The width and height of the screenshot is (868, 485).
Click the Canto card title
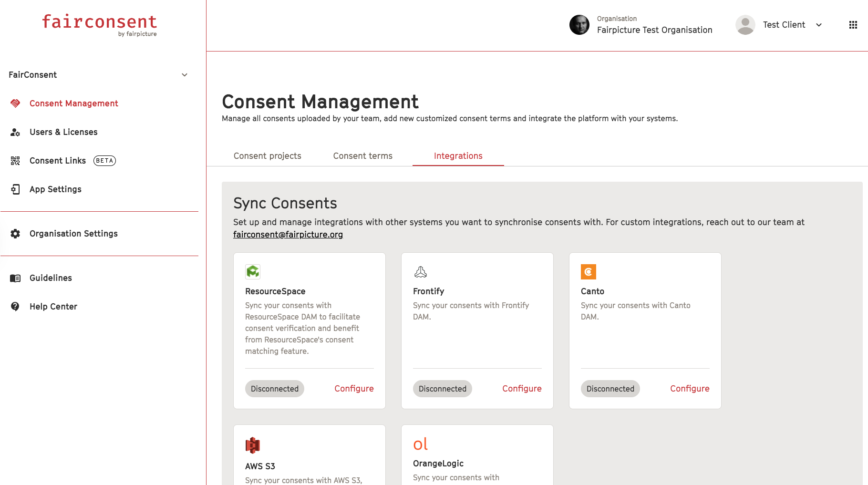(x=592, y=291)
